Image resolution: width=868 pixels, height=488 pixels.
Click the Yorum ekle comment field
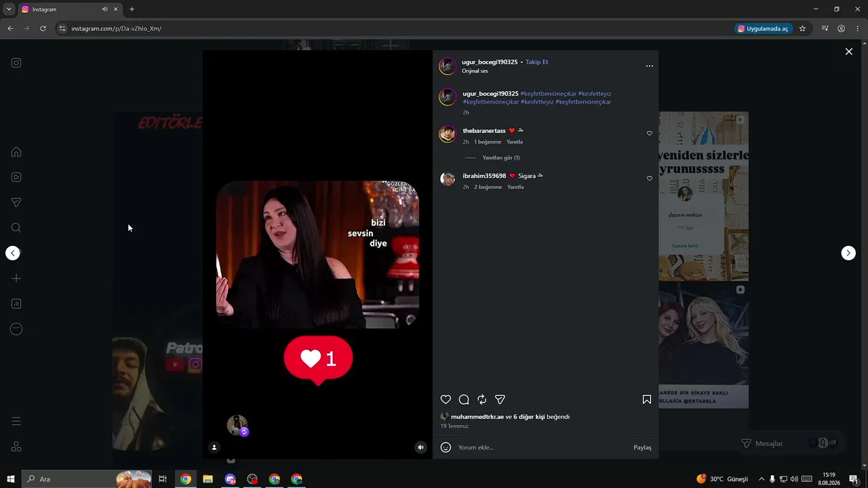tap(542, 447)
